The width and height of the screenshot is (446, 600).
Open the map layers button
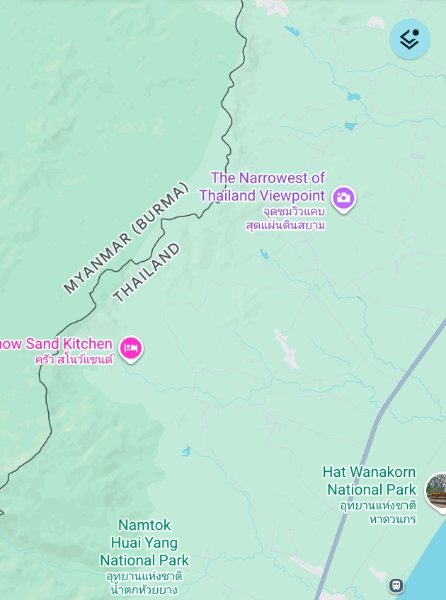[410, 39]
